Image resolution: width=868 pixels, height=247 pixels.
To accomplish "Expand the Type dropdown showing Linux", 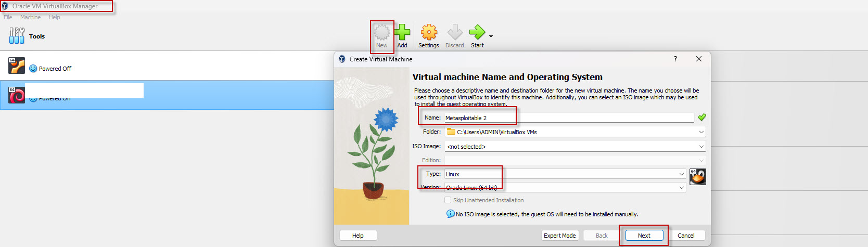I will pyautogui.click(x=681, y=174).
